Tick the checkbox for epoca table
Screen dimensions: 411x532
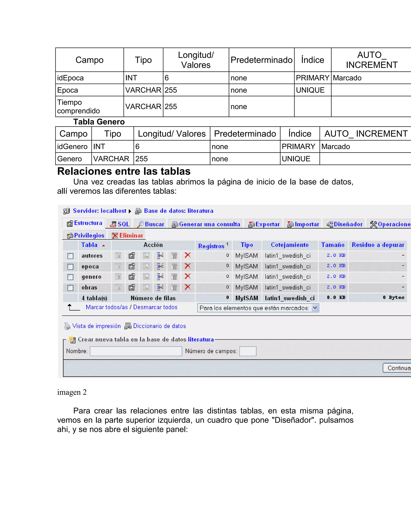(70, 267)
